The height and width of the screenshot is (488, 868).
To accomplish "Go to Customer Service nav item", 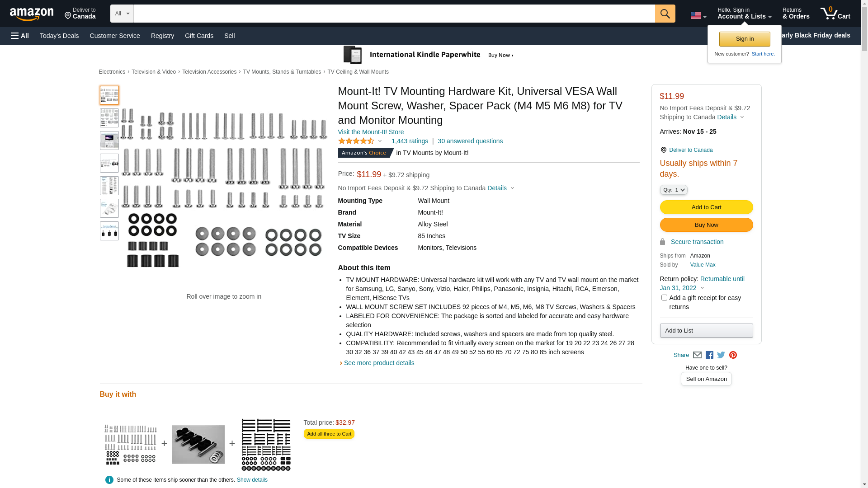I will pos(115,36).
